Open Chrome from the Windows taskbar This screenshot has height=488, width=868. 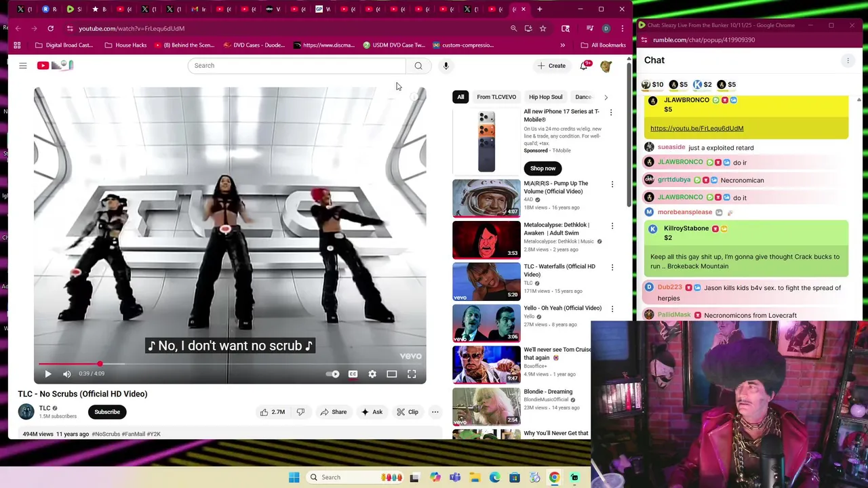pyautogui.click(x=554, y=477)
